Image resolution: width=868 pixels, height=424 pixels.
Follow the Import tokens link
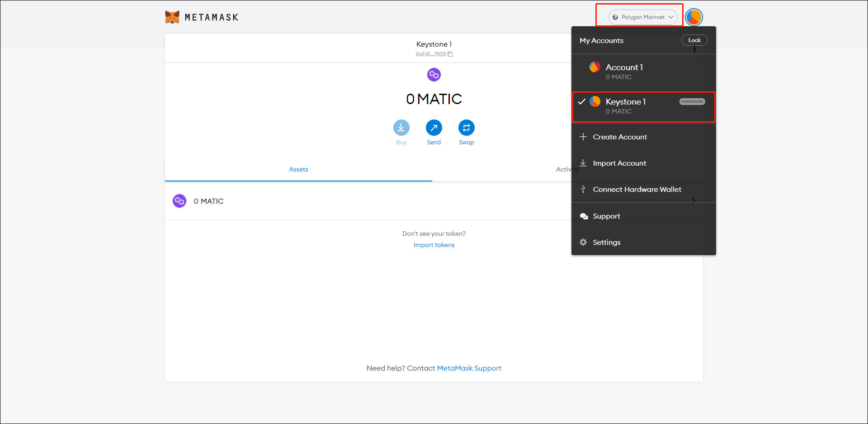(434, 245)
